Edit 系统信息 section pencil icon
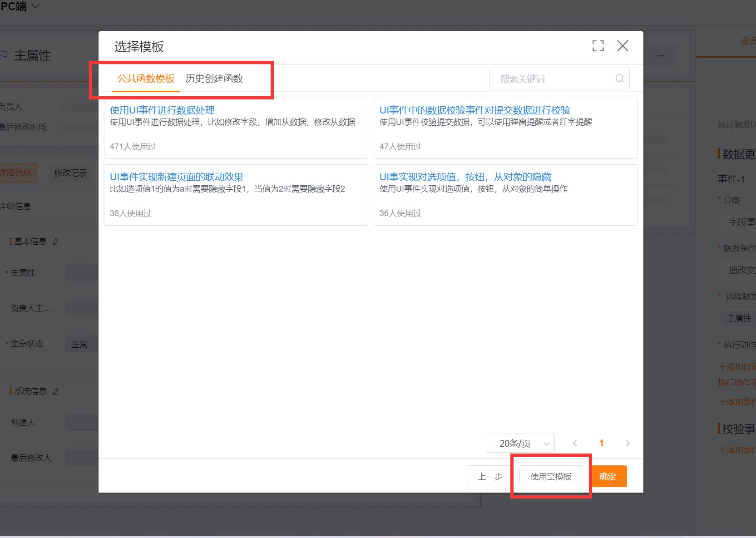756x538 pixels. [56, 391]
